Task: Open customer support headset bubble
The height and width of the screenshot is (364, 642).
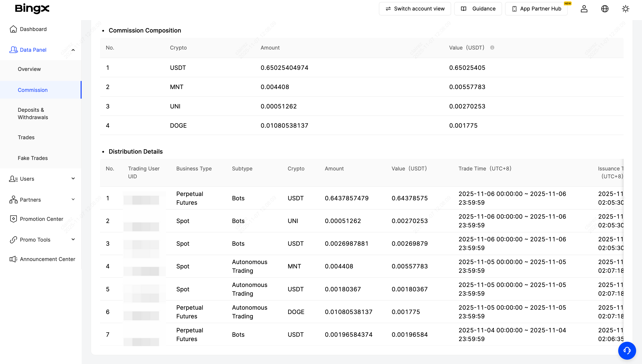Action: (627, 350)
